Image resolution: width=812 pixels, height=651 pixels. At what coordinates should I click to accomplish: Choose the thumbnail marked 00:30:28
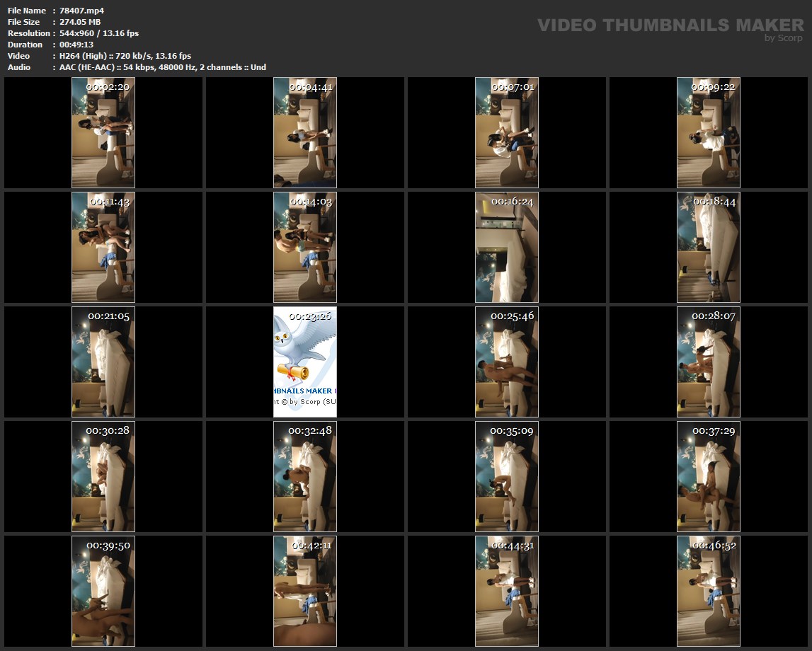coord(103,476)
